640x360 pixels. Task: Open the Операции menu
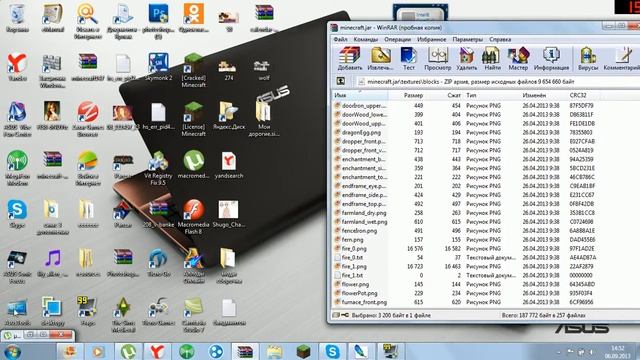(x=398, y=40)
